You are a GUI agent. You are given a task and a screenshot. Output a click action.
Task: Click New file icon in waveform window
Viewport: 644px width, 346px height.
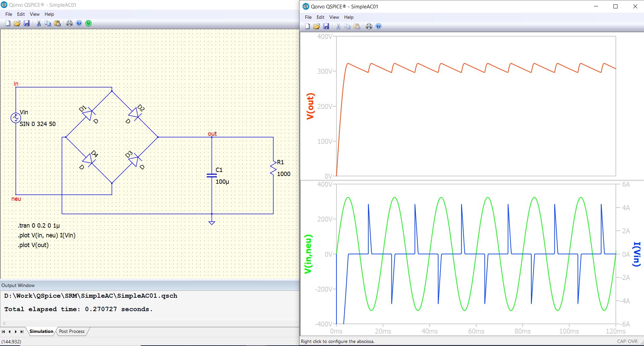[x=307, y=26]
